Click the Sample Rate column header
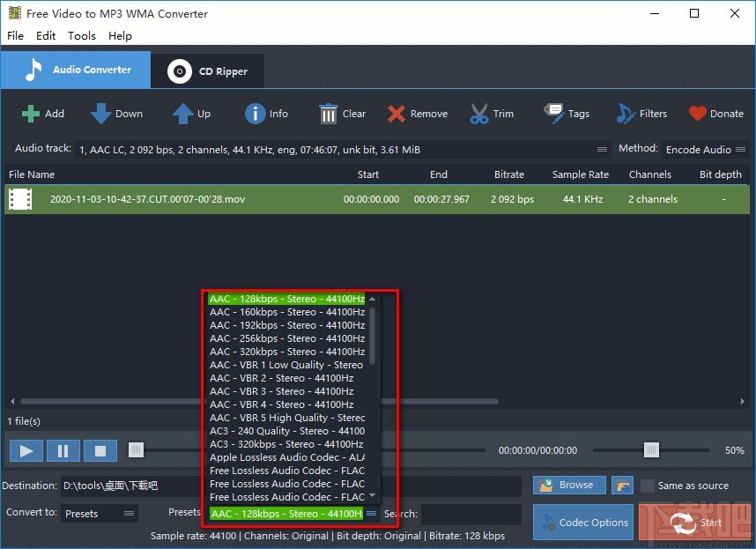 tap(581, 174)
